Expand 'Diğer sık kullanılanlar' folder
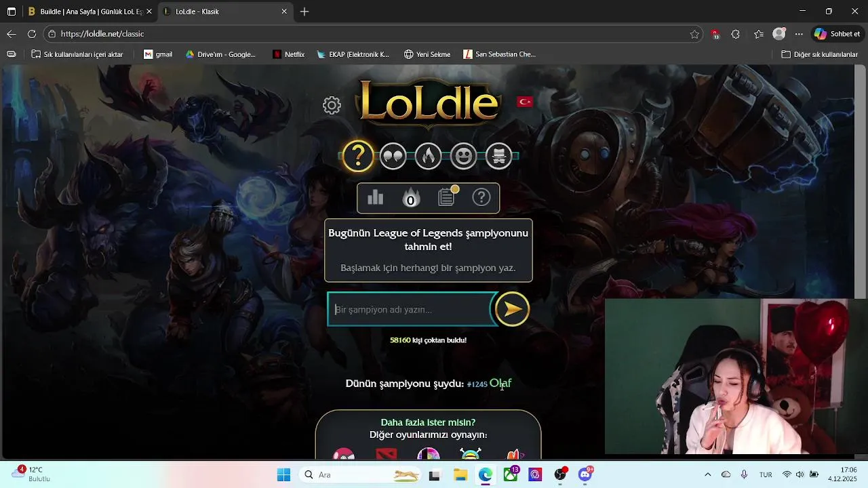 click(x=819, y=54)
